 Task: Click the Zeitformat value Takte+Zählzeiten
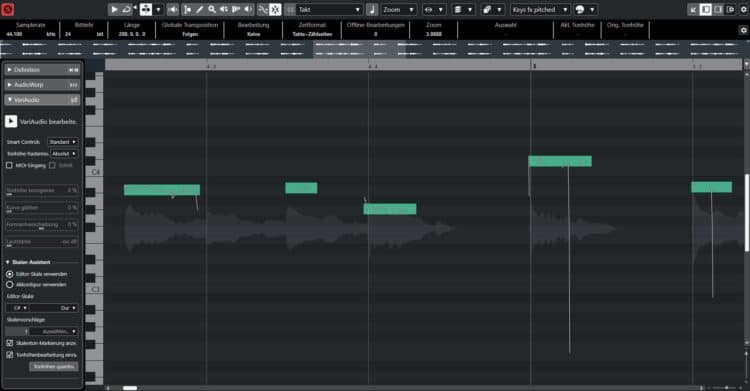tap(312, 34)
